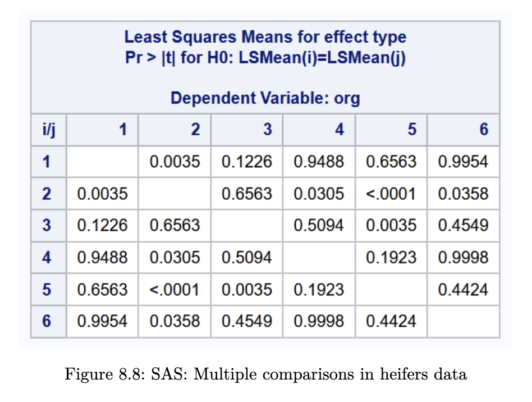Select the 'Dependent Variable: org' heading text
Image resolution: width=532 pixels, height=402 pixels.
pos(265,98)
